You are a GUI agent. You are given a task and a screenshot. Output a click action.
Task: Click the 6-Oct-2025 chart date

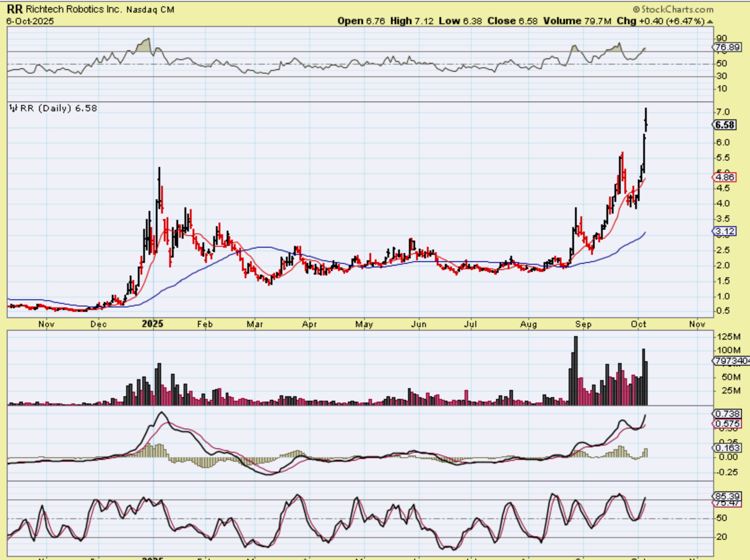[x=30, y=21]
